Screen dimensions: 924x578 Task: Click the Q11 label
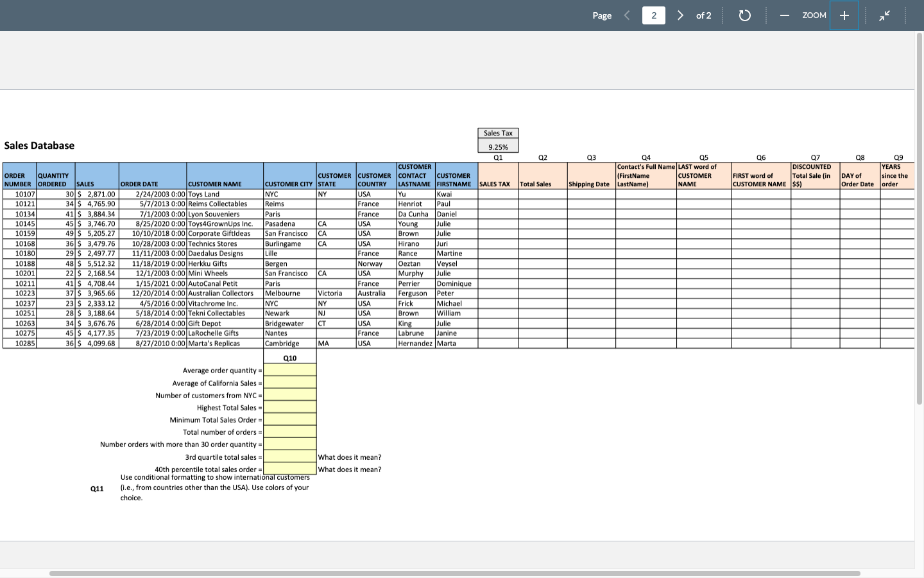[x=97, y=489]
